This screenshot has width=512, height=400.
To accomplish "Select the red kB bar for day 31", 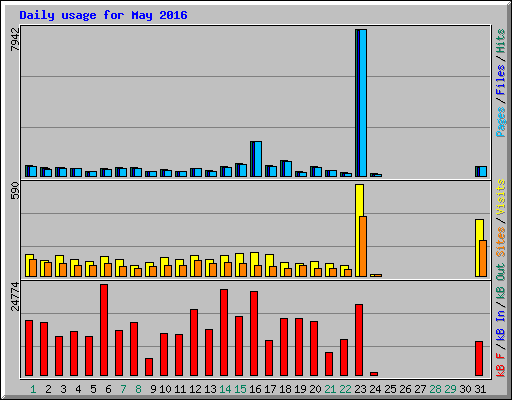I will [x=479, y=359].
